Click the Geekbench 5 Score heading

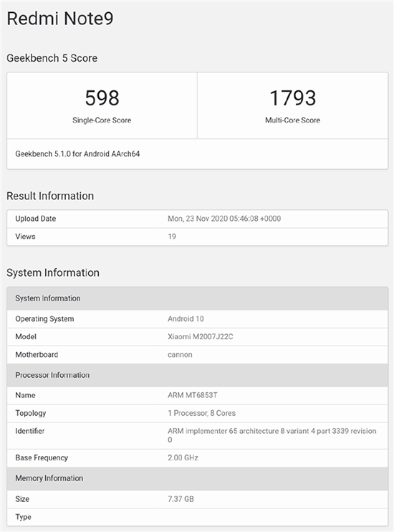tap(52, 58)
